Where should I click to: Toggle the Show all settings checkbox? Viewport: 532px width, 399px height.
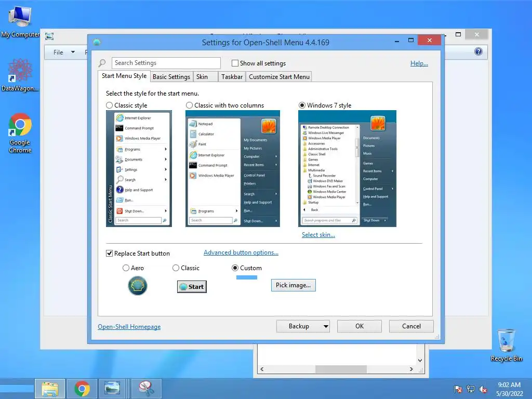[x=235, y=63]
